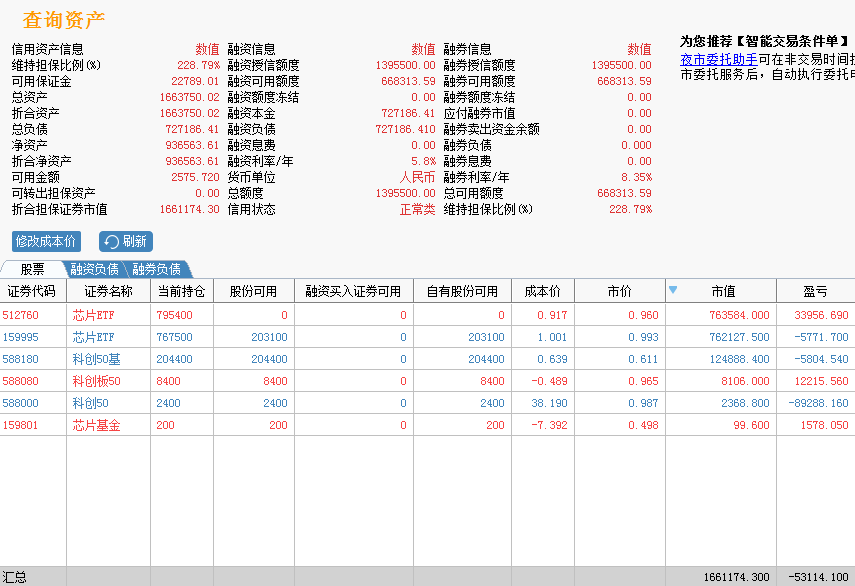Click cost price -7.392
Screen dimensions: 855x586
pyautogui.click(x=549, y=425)
